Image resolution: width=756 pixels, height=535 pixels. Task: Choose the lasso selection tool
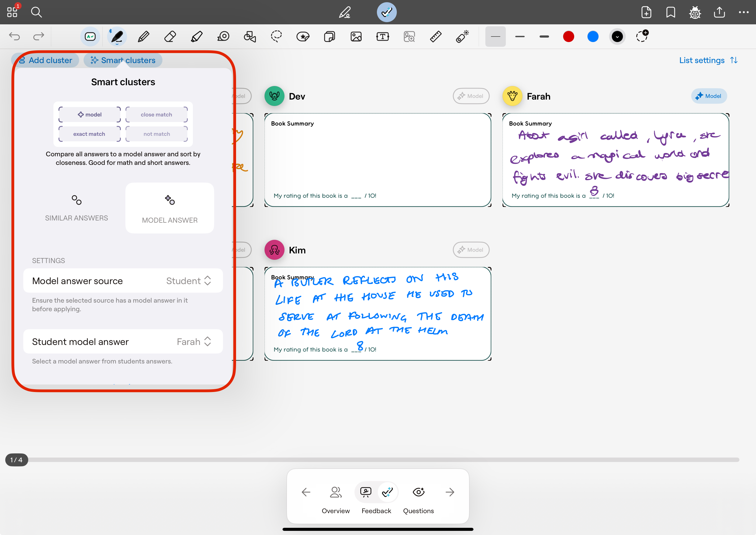[x=276, y=37]
